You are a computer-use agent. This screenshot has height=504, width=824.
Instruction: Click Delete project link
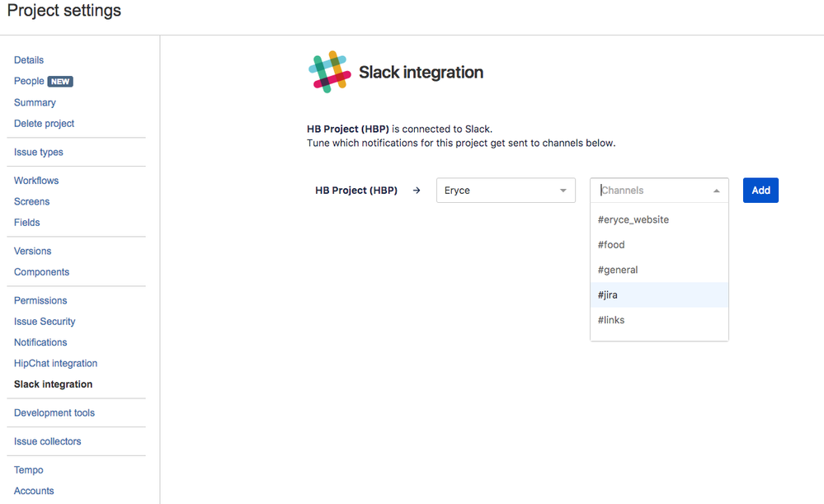coord(45,124)
